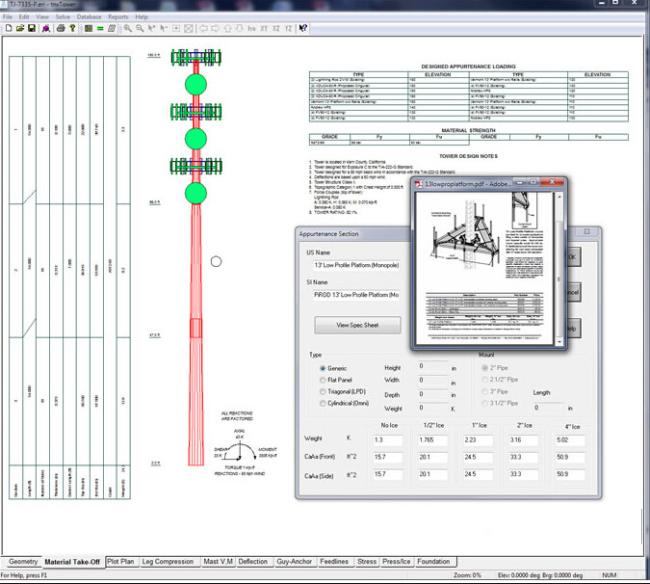Screen dimensions: 650x584
Task: Click the Save disk icon
Action: coord(31,28)
